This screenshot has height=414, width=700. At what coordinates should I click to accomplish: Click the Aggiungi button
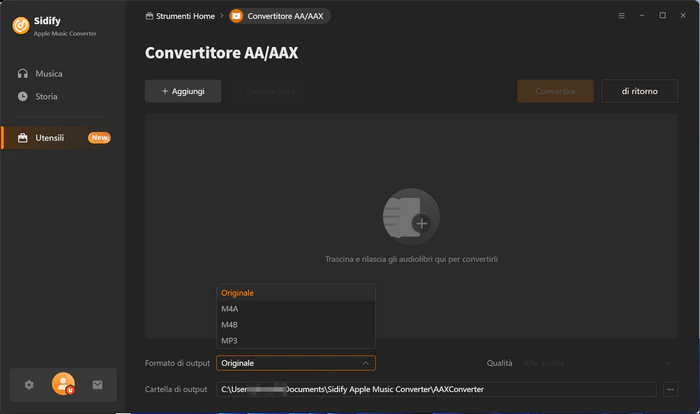coord(183,91)
